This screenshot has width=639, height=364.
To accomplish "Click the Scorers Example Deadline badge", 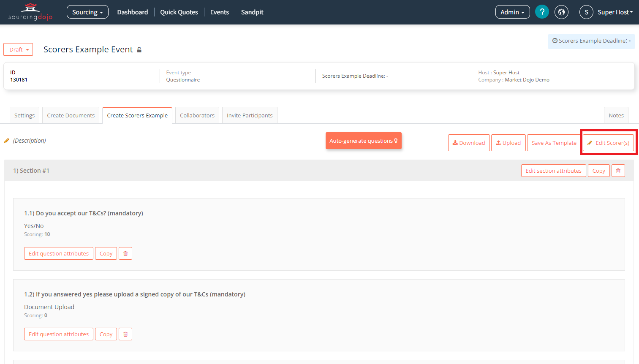I will pos(591,41).
